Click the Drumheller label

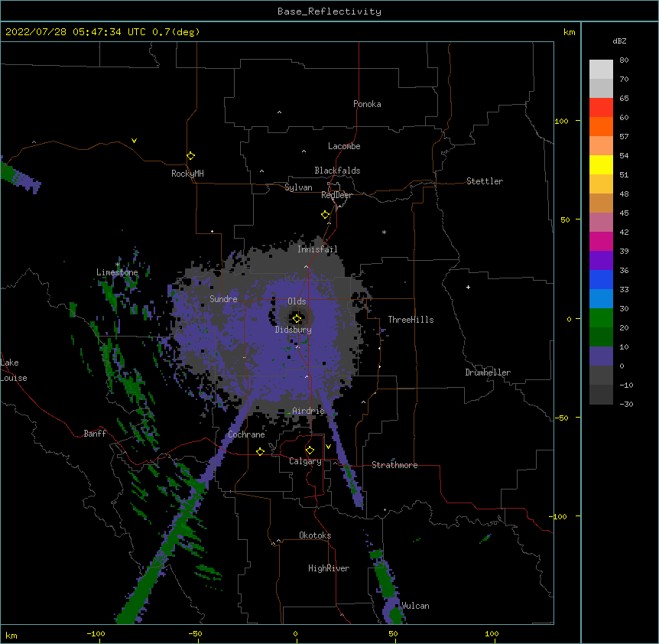tap(488, 372)
